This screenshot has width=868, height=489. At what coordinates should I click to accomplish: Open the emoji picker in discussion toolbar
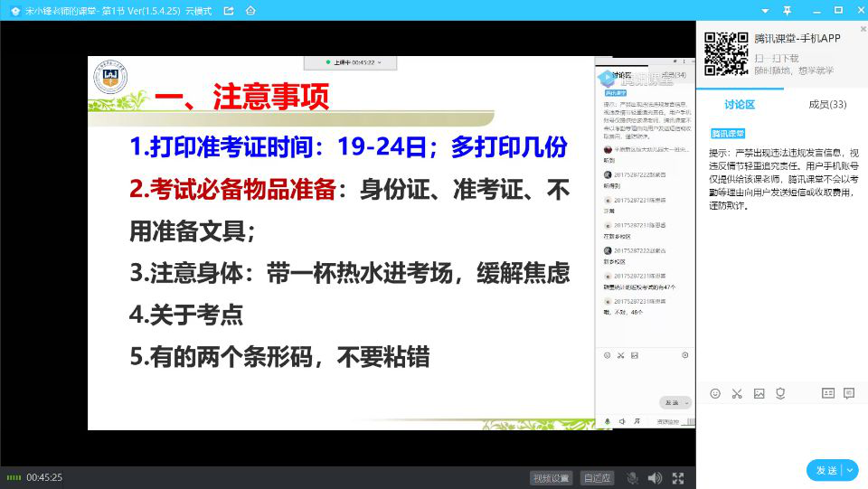click(x=715, y=393)
